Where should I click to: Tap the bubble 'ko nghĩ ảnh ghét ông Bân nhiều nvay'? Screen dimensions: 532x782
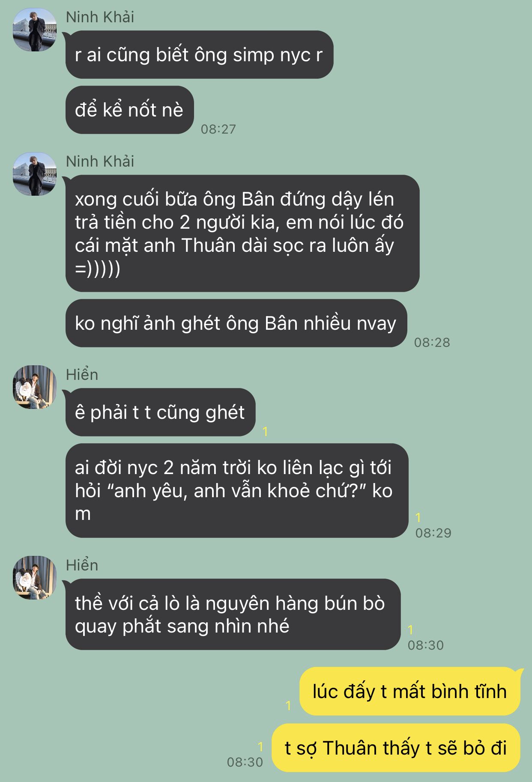pyautogui.click(x=236, y=323)
